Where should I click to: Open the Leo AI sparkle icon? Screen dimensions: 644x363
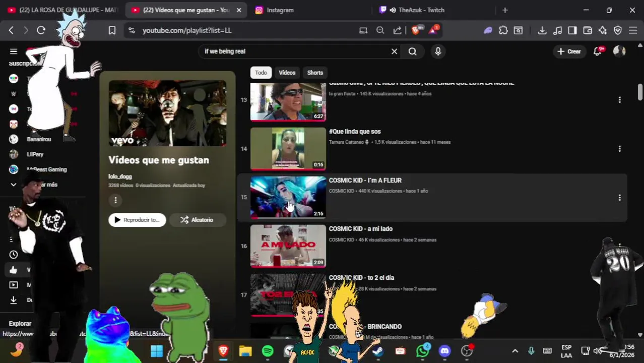click(x=603, y=30)
